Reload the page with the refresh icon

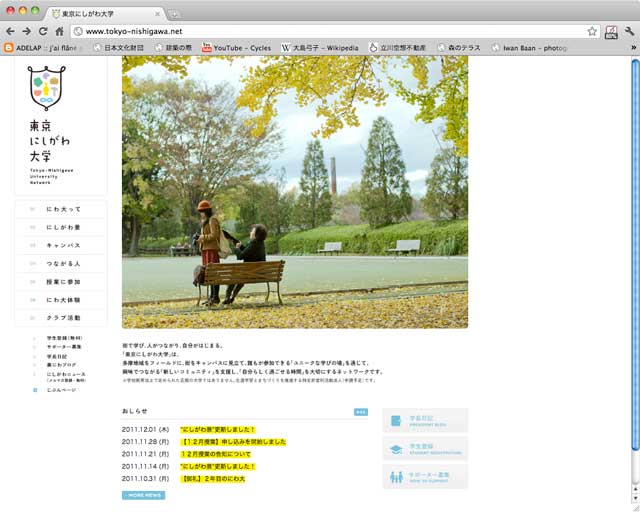point(43,31)
